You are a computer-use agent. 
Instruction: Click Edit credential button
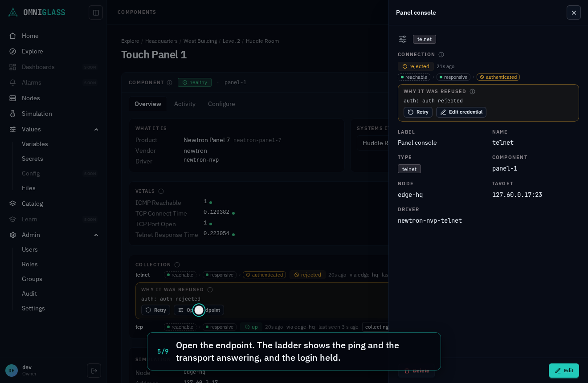[x=461, y=112]
